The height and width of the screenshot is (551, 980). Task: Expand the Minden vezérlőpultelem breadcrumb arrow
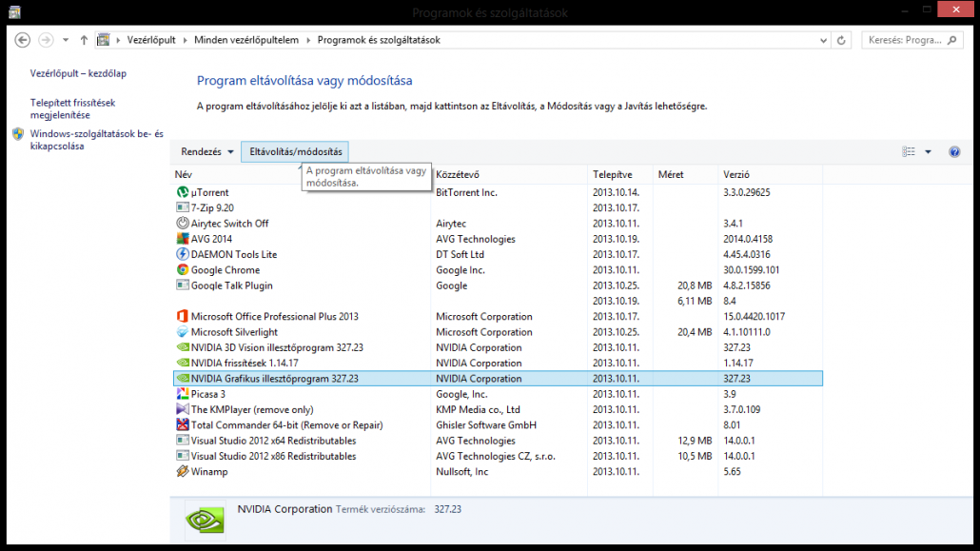click(x=308, y=40)
